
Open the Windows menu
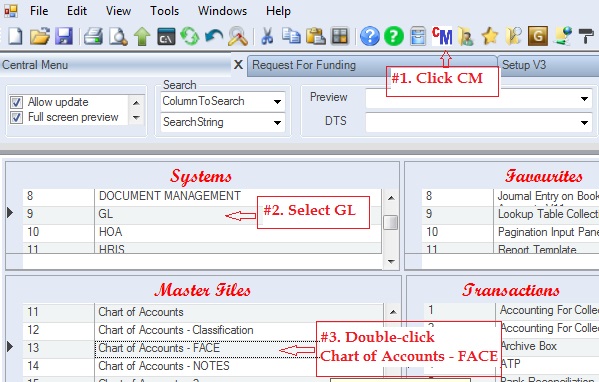pyautogui.click(x=222, y=11)
